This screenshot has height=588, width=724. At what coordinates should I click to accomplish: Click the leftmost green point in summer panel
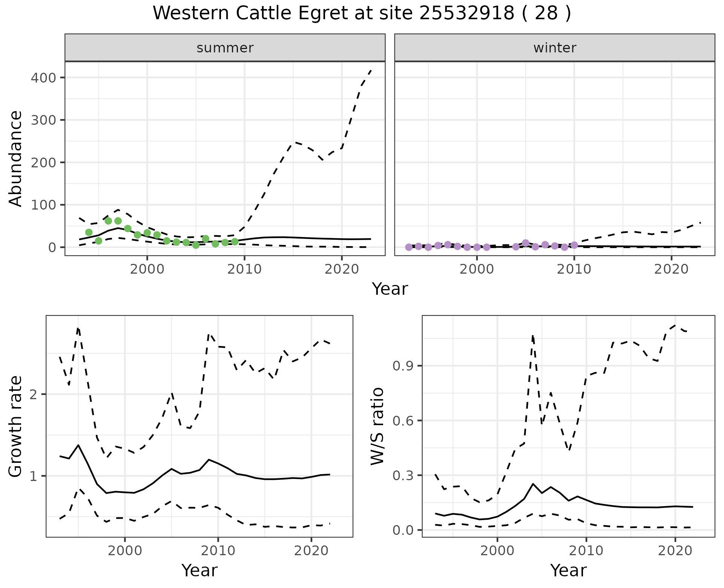point(89,232)
